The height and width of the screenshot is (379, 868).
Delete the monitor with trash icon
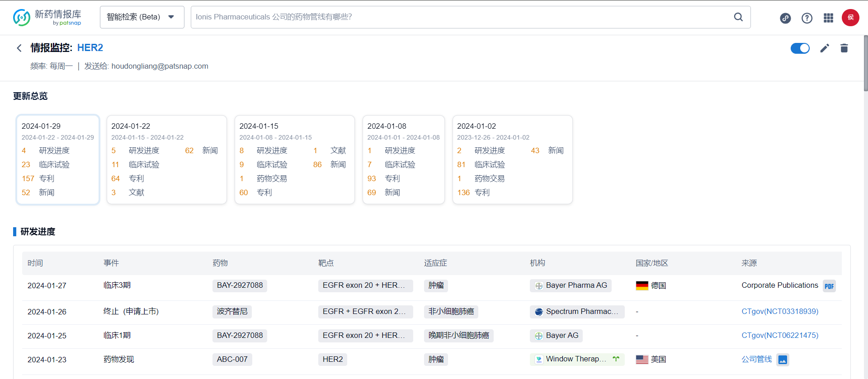844,48
